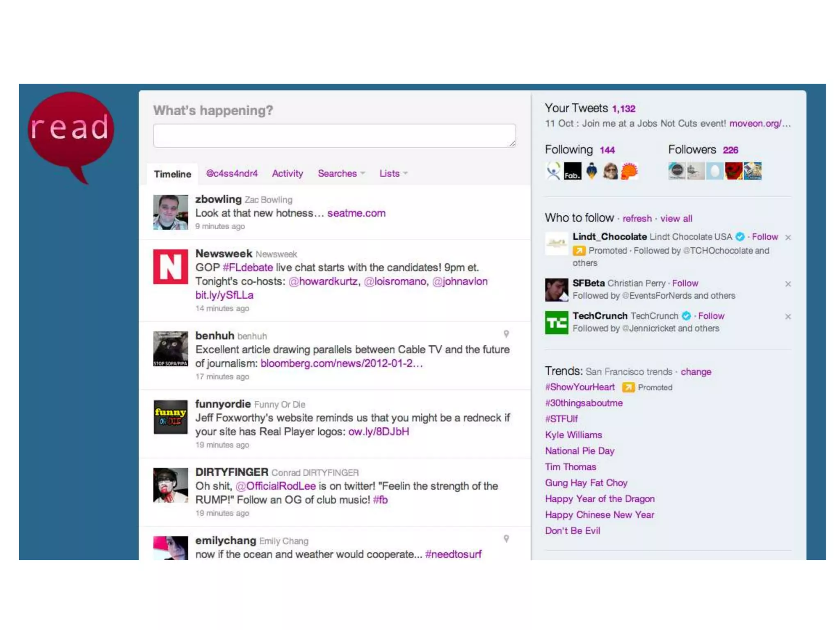Screen dimensions: 840x630
Task: Dismiss the SFBeta follow suggestion
Action: pos(787,284)
